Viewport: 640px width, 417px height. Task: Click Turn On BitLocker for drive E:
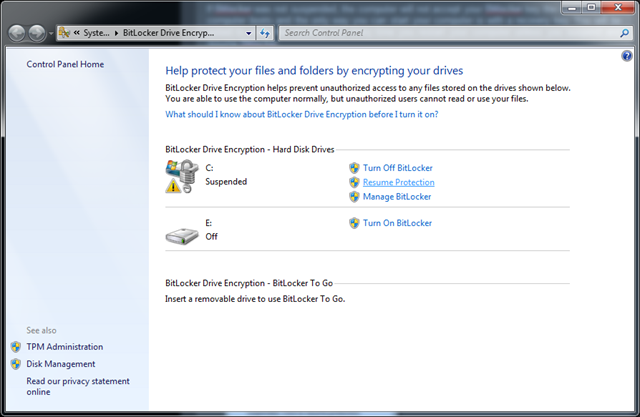pyautogui.click(x=397, y=223)
